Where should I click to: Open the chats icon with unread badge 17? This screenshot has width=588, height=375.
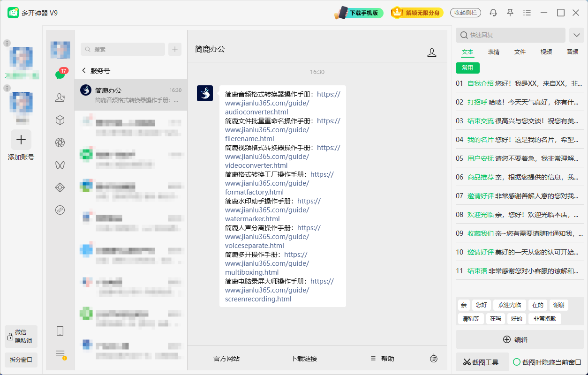pos(60,75)
